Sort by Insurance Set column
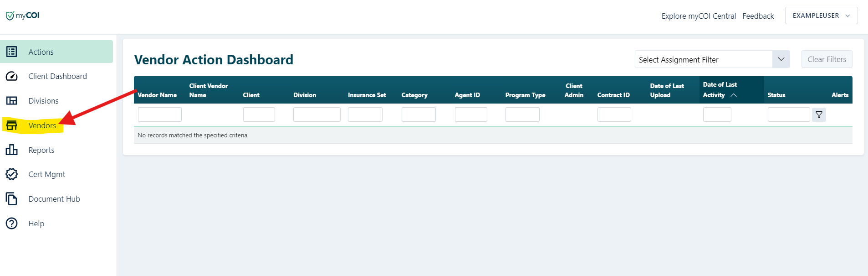 367,95
